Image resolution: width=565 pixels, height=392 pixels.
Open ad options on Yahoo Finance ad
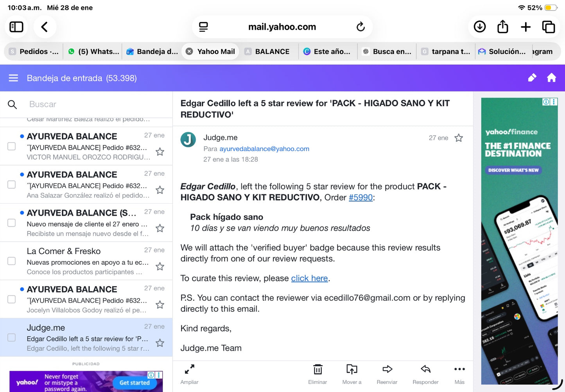click(x=554, y=102)
